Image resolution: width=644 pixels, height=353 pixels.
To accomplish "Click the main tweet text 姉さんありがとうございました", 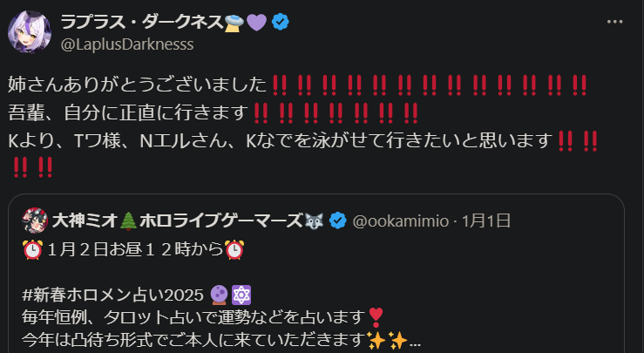I will (138, 85).
